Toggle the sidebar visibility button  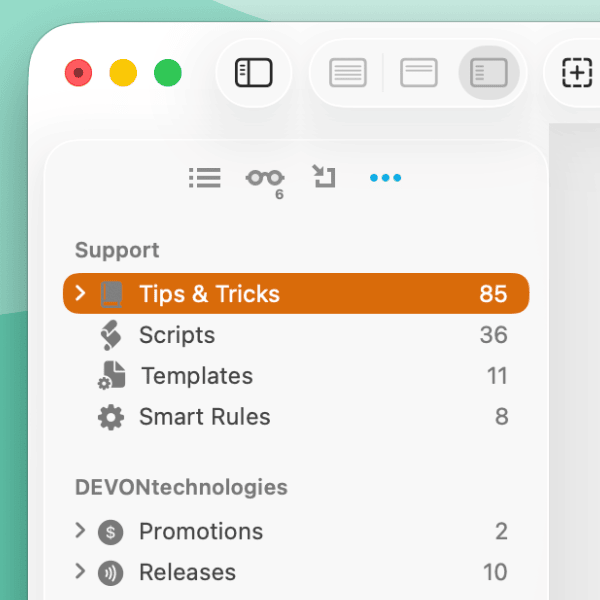pos(254,73)
